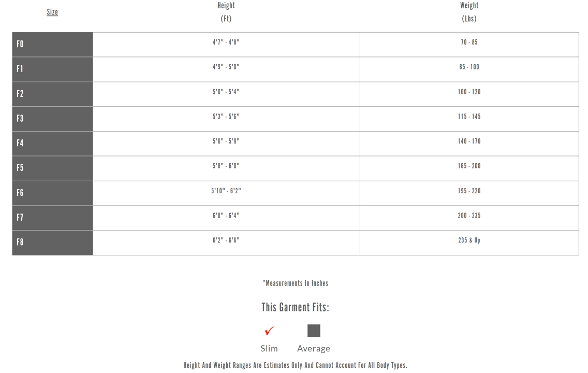588x373 pixels.
Task: Select the F2 size row label
Action: click(20, 94)
